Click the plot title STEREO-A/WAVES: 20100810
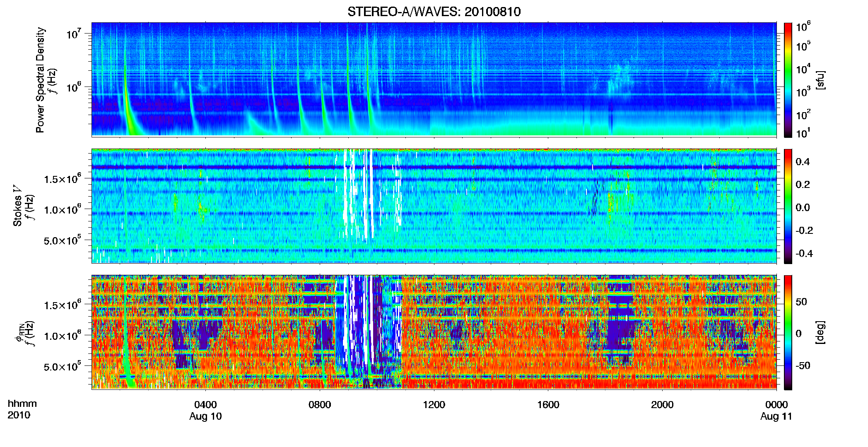This screenshot has width=868, height=447. point(434,12)
